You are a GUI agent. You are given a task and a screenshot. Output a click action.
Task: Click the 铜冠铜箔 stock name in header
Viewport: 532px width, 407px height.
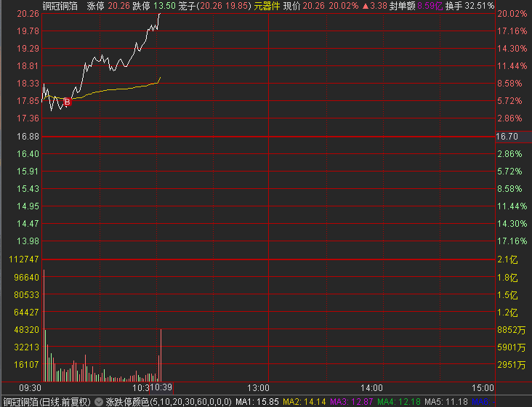point(60,6)
